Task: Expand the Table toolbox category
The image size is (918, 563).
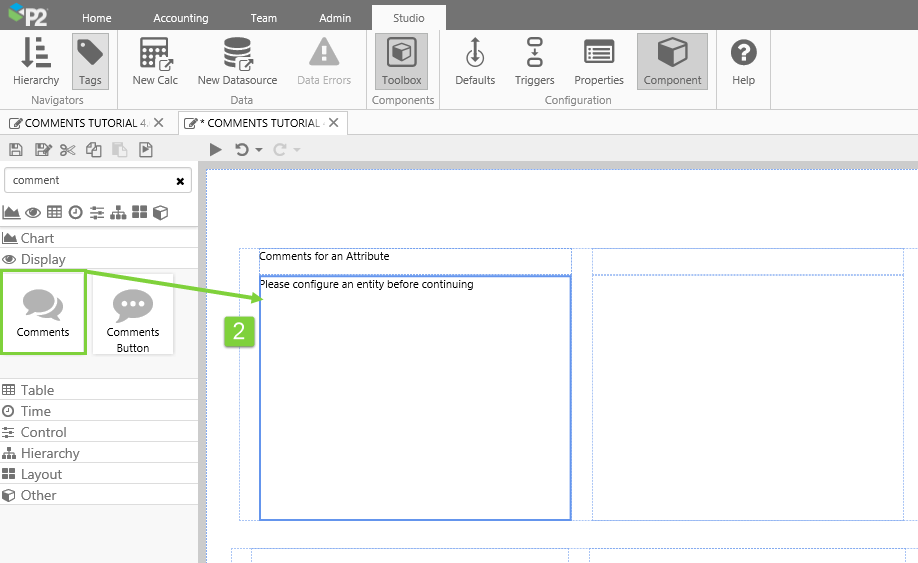Action: [x=37, y=390]
